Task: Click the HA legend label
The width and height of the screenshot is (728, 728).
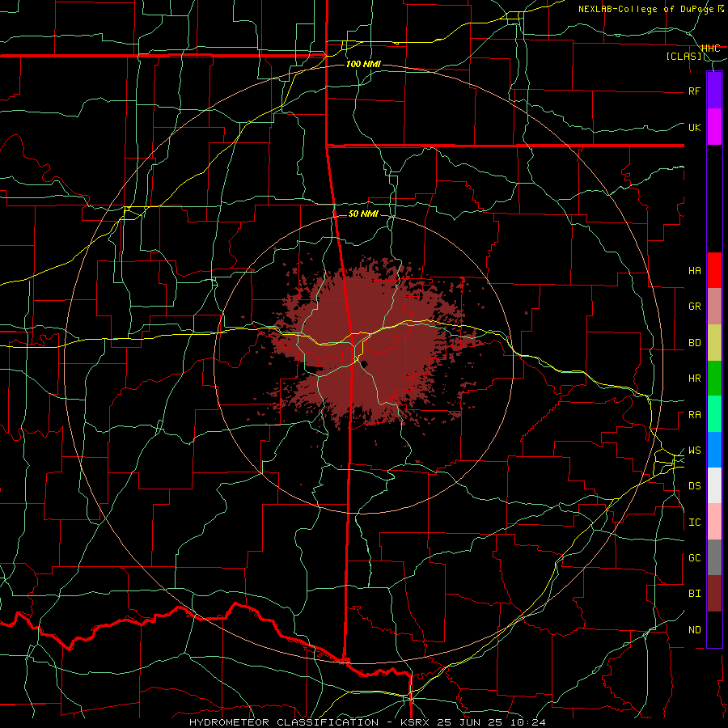Action: click(694, 271)
